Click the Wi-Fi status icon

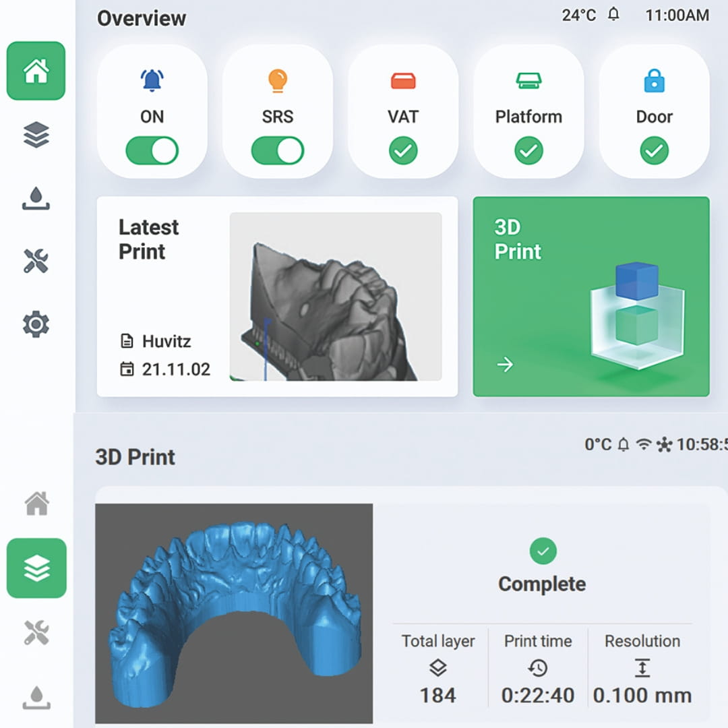[x=644, y=444]
